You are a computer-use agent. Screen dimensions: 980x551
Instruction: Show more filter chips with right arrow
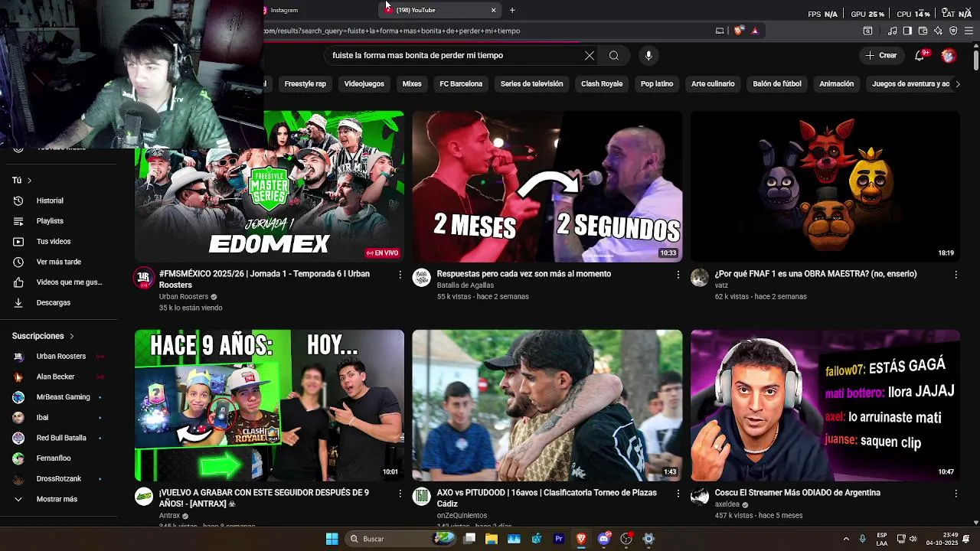[x=957, y=84]
